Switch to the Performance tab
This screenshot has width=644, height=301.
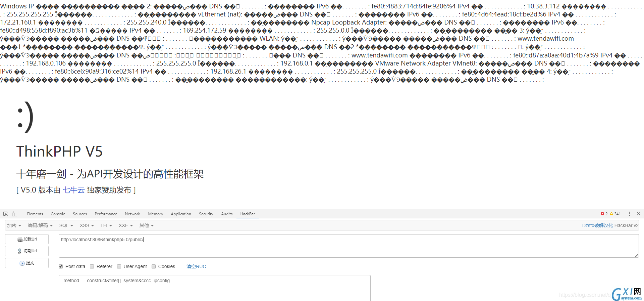point(106,214)
